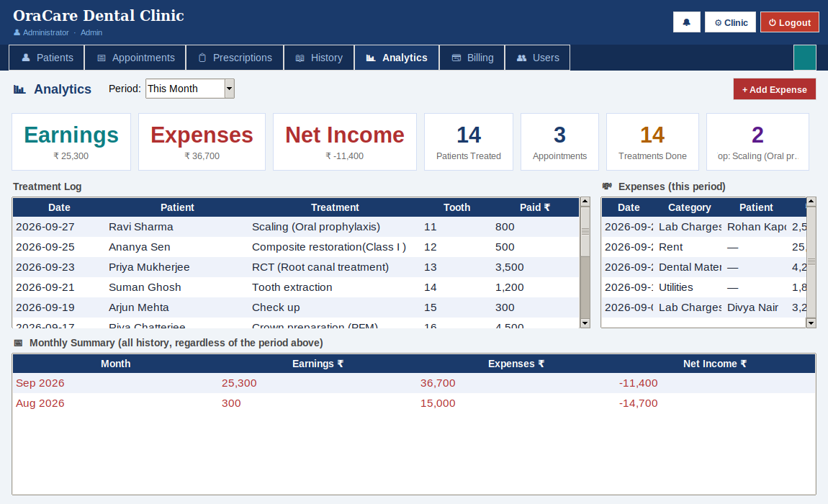Image resolution: width=828 pixels, height=504 pixels.
Task: Click the Tooth column header
Action: [x=456, y=207]
